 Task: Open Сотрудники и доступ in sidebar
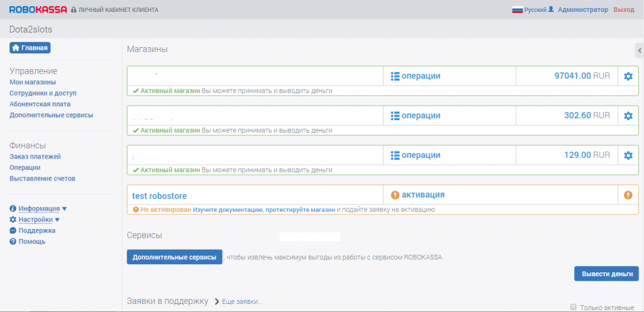click(43, 93)
